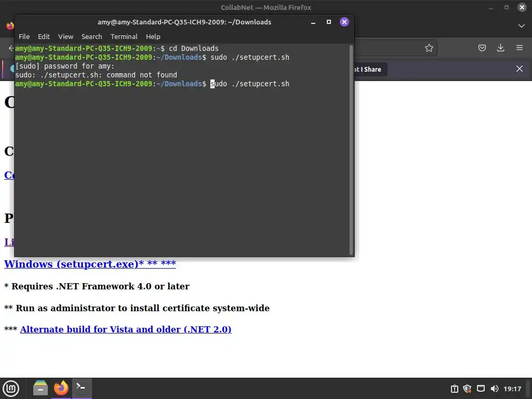Expand the Firefox list all tabs chevron
Image resolution: width=532 pixels, height=399 pixels.
click(522, 26)
